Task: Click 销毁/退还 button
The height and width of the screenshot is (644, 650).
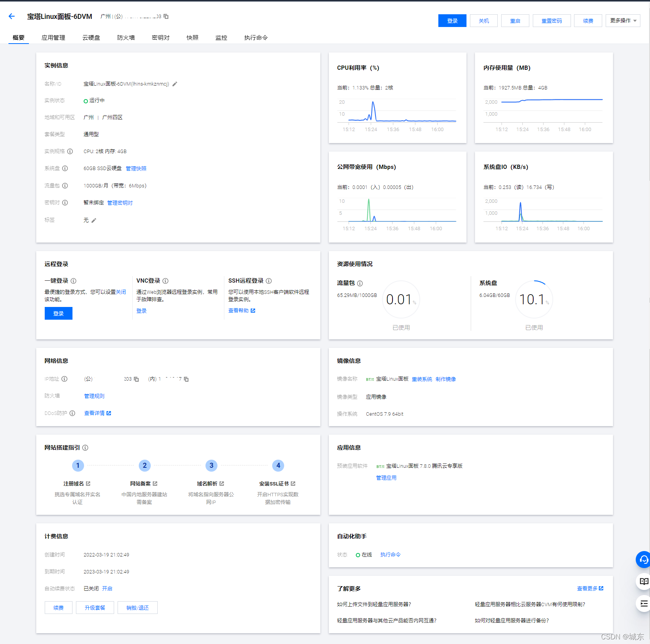Action: click(138, 607)
